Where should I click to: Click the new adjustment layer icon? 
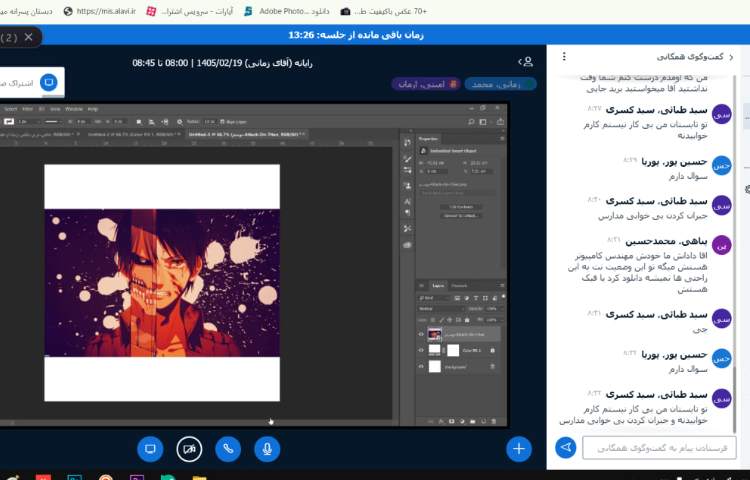[x=462, y=422]
